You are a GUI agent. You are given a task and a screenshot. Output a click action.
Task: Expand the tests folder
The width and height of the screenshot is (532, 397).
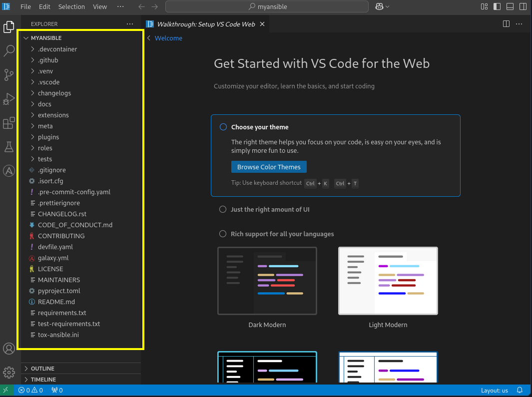81,159
